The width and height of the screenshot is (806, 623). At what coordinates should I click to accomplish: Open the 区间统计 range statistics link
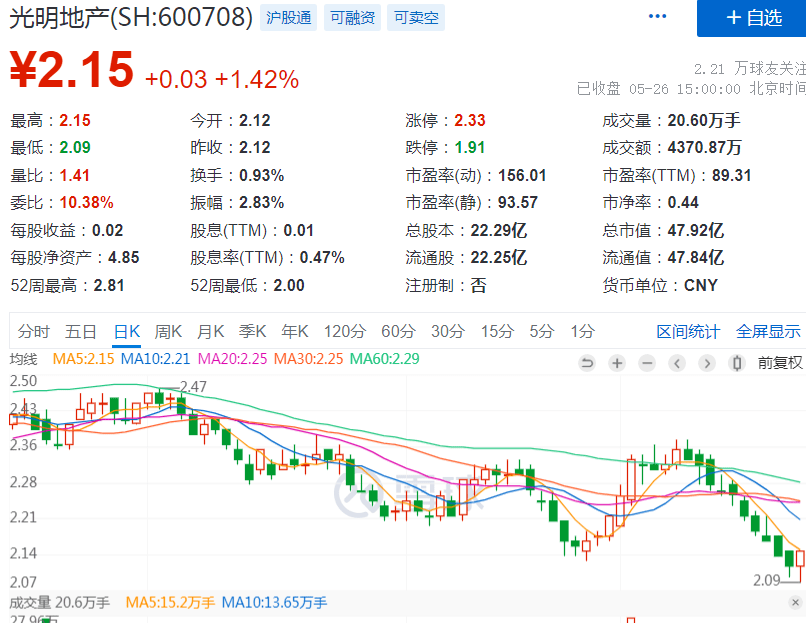[x=688, y=332]
